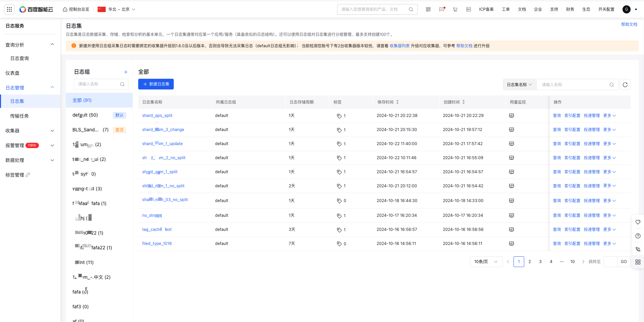Click the search magnifier in top search box
This screenshot has width=644, height=322.
point(411,9)
